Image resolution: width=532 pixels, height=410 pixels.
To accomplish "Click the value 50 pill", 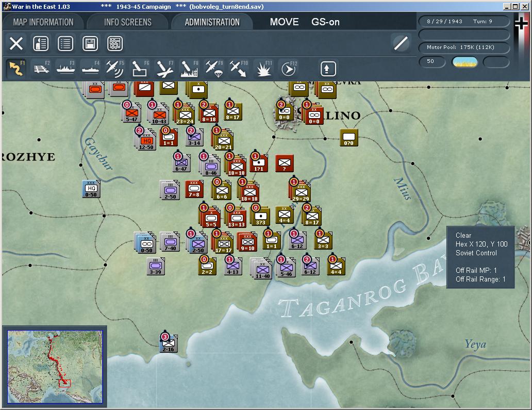I will click(431, 61).
